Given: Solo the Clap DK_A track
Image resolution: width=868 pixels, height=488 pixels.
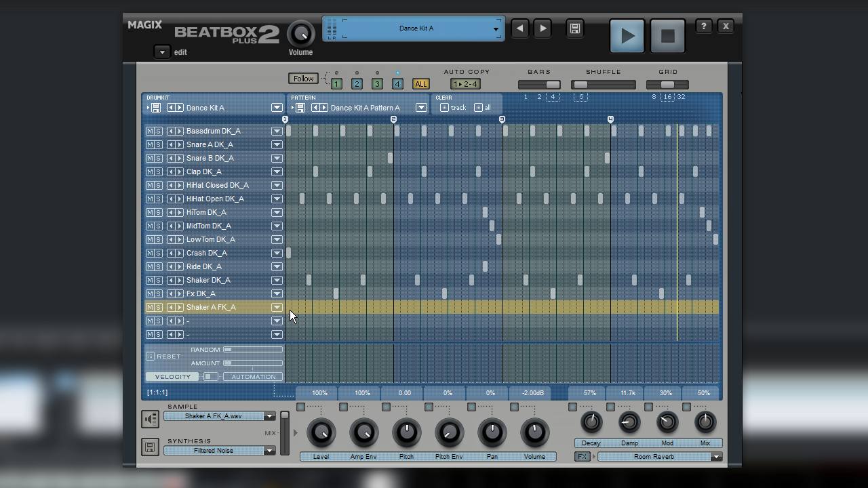Looking at the screenshot, I should 158,171.
